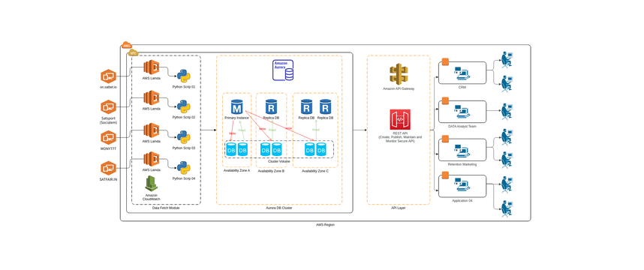Click the Amazon Aurora logo icon

click(x=284, y=70)
